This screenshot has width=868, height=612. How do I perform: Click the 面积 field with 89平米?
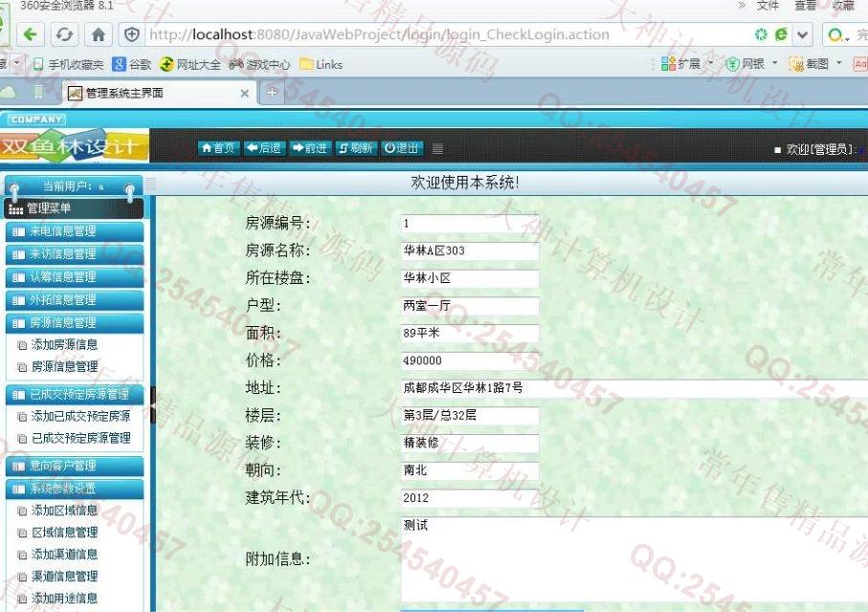[x=470, y=333]
